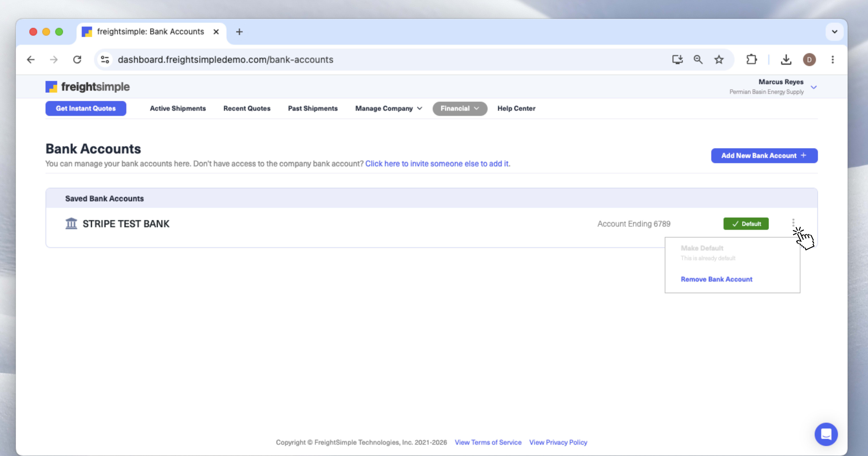The width and height of the screenshot is (868, 456).
Task: Open the three-dot menu for STRIPE TEST BANK
Action: coord(793,223)
